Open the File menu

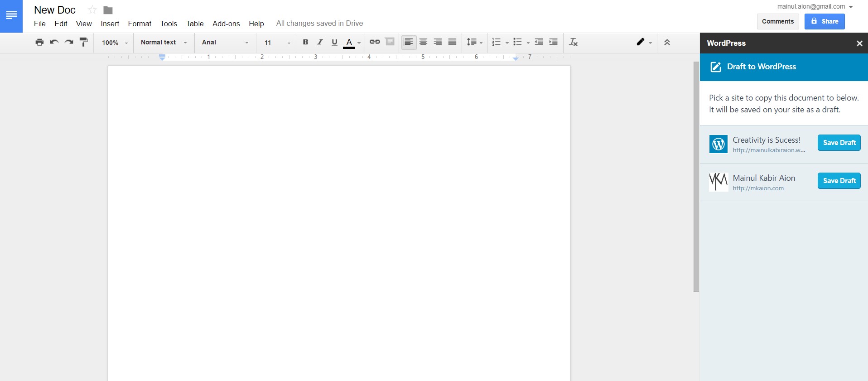click(x=40, y=24)
